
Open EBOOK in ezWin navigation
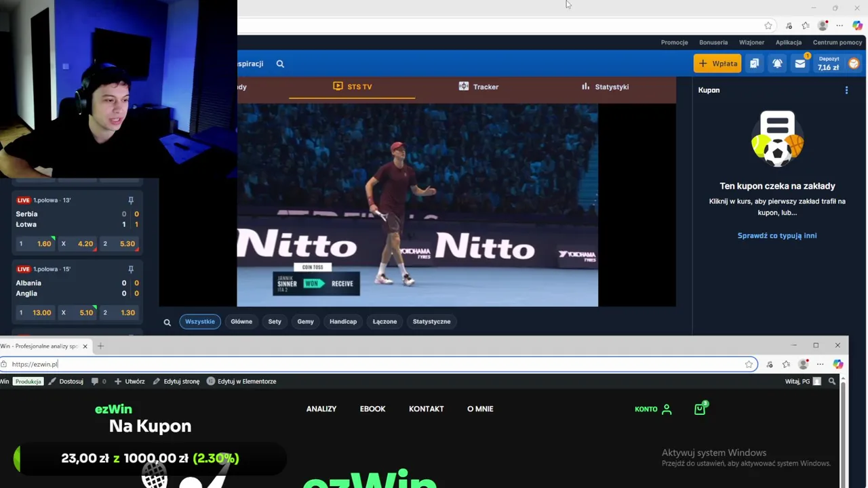pos(372,409)
